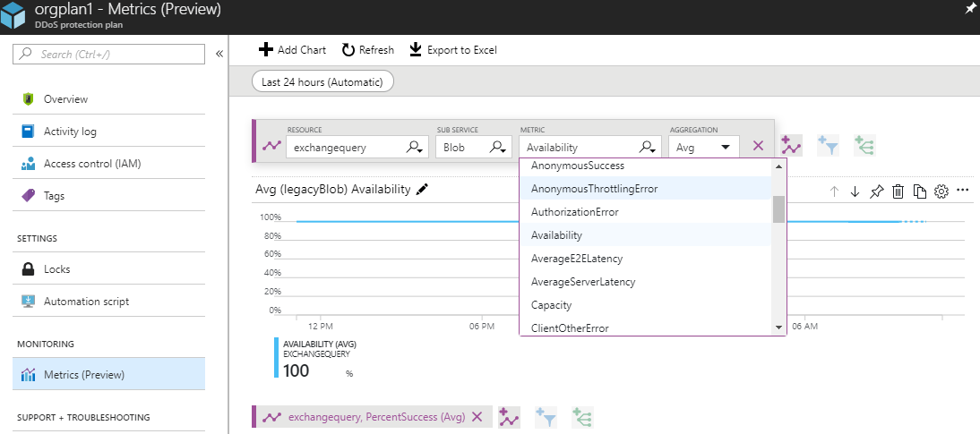Collapse the left navigation menu chevron
The width and height of the screenshot is (980, 434).
(219, 55)
